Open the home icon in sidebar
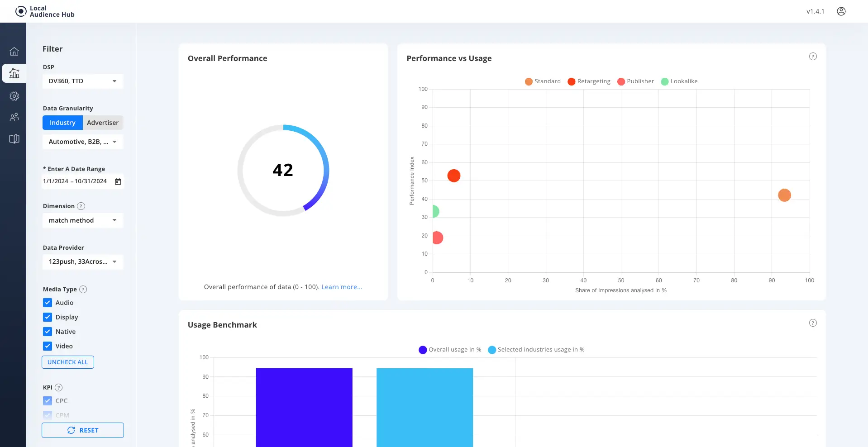This screenshot has width=868, height=447. 14,52
